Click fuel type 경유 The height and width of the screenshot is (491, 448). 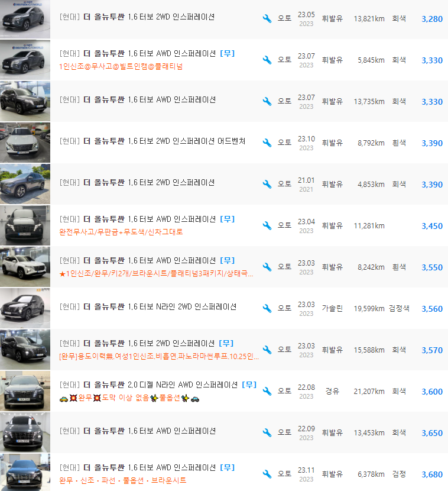pyautogui.click(x=332, y=392)
